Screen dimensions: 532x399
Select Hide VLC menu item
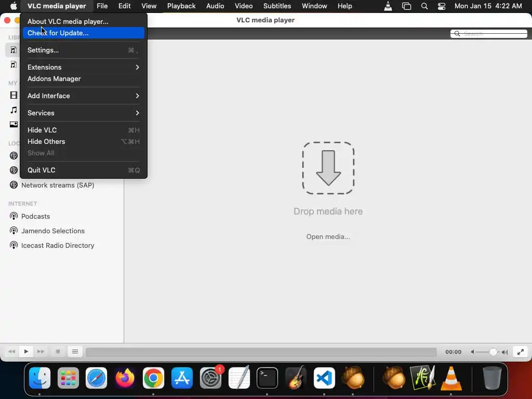tap(84, 130)
